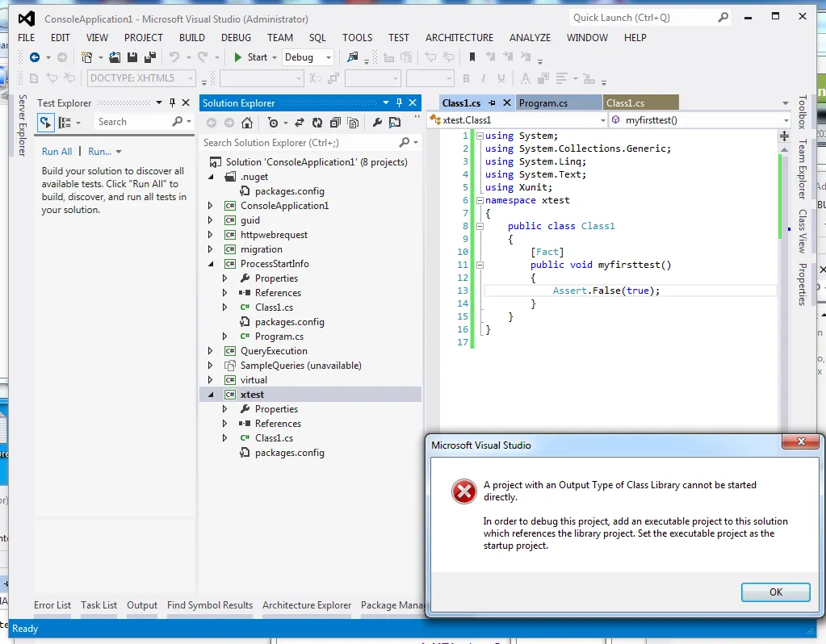Click the bookmark icon in the toolbar
The image size is (826, 644).
[x=472, y=57]
